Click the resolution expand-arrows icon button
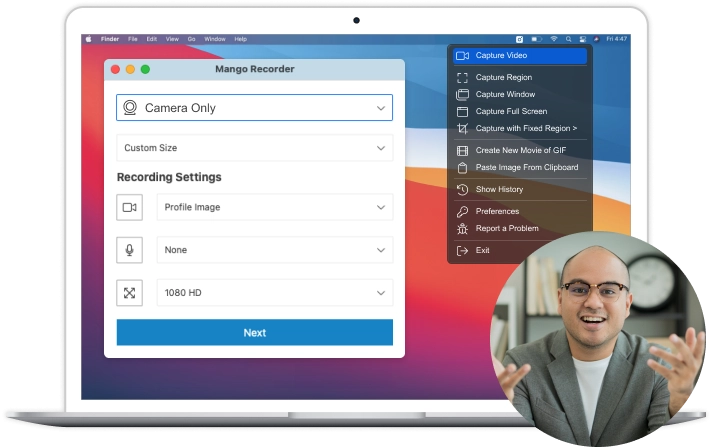Viewport: 712px width, 447px height. (x=129, y=293)
